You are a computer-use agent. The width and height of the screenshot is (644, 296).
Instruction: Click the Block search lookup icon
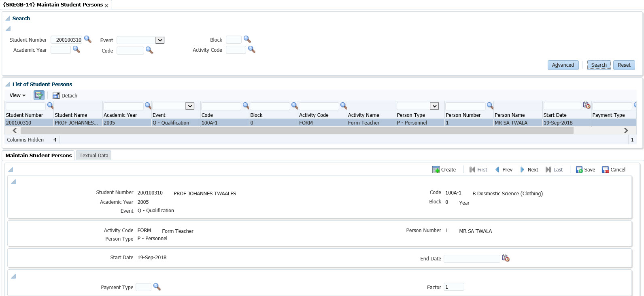click(x=247, y=39)
